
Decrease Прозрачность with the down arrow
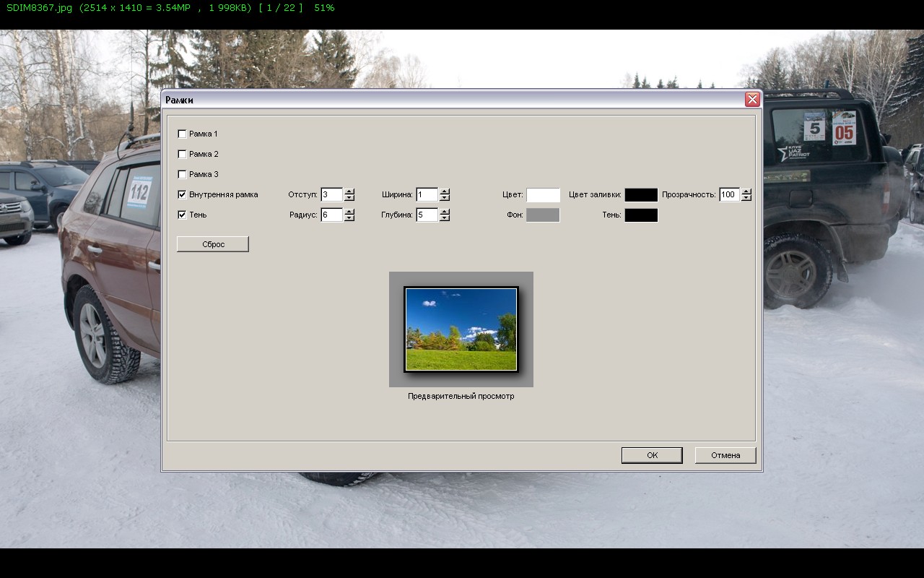tap(746, 198)
